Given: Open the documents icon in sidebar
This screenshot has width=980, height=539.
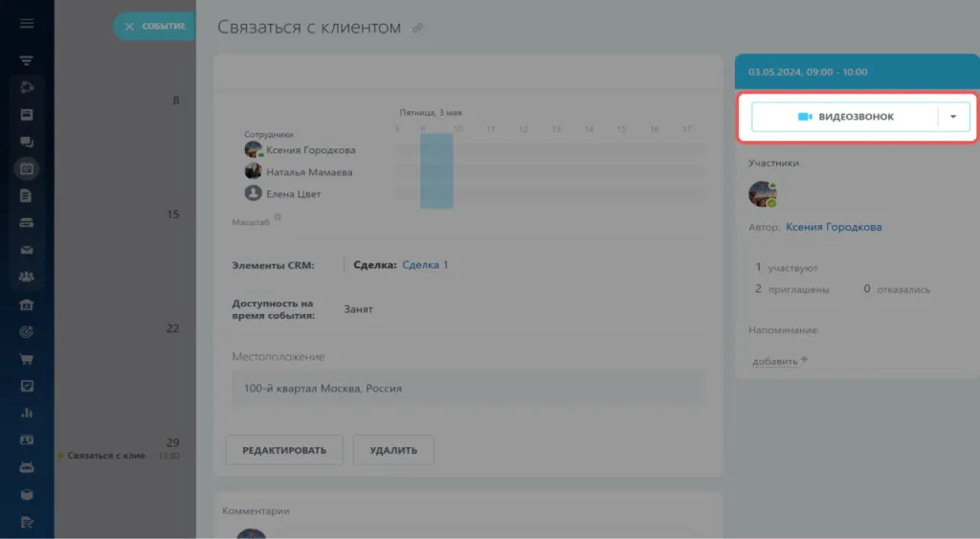Looking at the screenshot, I should pyautogui.click(x=26, y=195).
